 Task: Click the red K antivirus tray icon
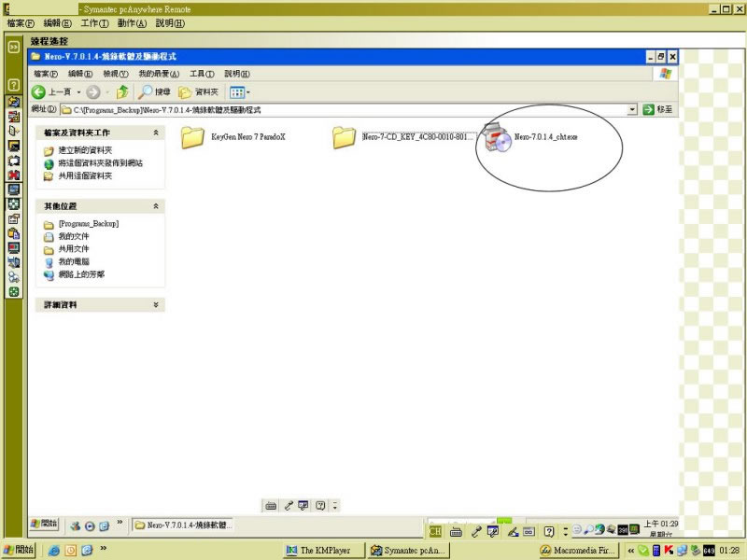669,551
